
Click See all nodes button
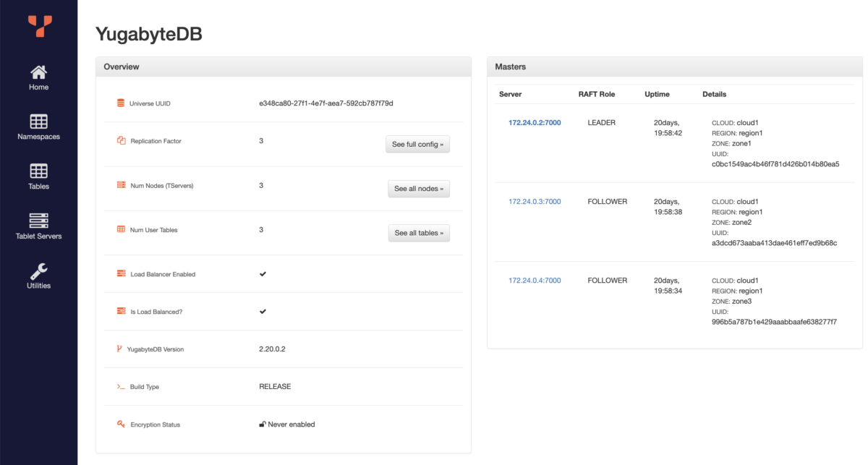419,188
